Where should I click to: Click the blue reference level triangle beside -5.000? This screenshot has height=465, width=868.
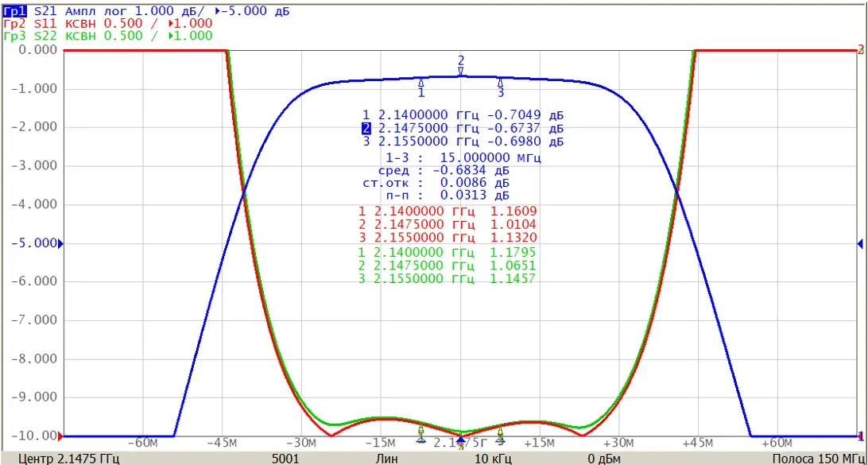coord(61,243)
